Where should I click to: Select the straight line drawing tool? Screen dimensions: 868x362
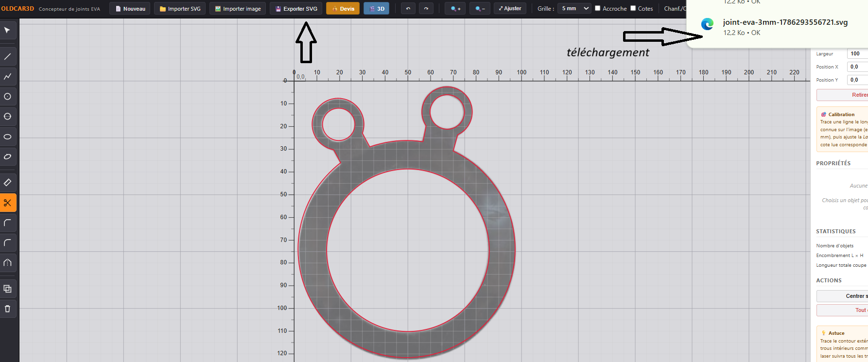8,56
